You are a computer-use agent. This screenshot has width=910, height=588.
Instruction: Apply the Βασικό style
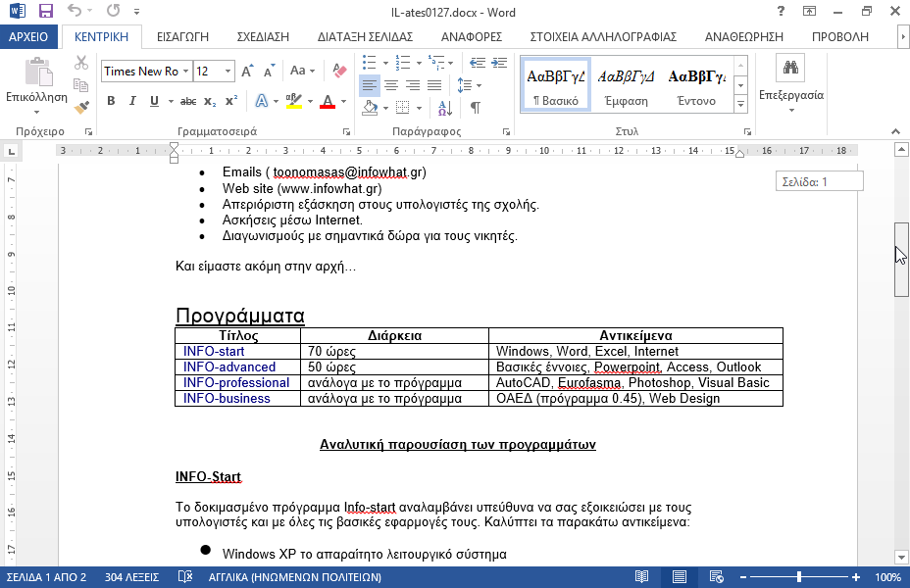(x=555, y=84)
